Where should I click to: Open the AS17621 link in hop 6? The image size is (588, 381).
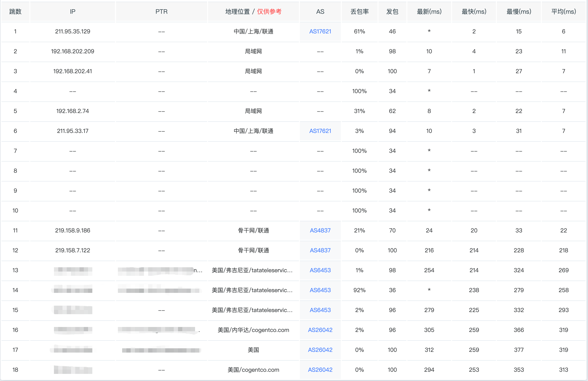(x=320, y=131)
